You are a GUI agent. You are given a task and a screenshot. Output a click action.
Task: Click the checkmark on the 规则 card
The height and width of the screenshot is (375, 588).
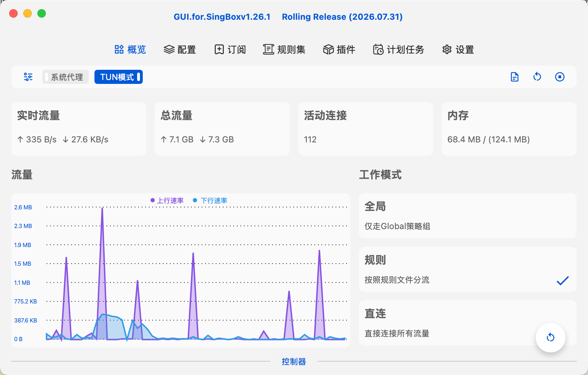[x=563, y=281]
